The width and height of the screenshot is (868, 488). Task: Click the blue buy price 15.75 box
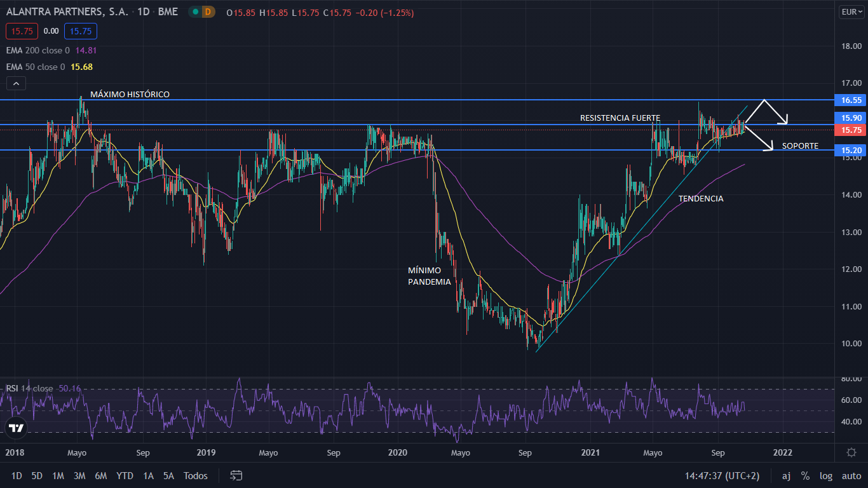tap(80, 30)
